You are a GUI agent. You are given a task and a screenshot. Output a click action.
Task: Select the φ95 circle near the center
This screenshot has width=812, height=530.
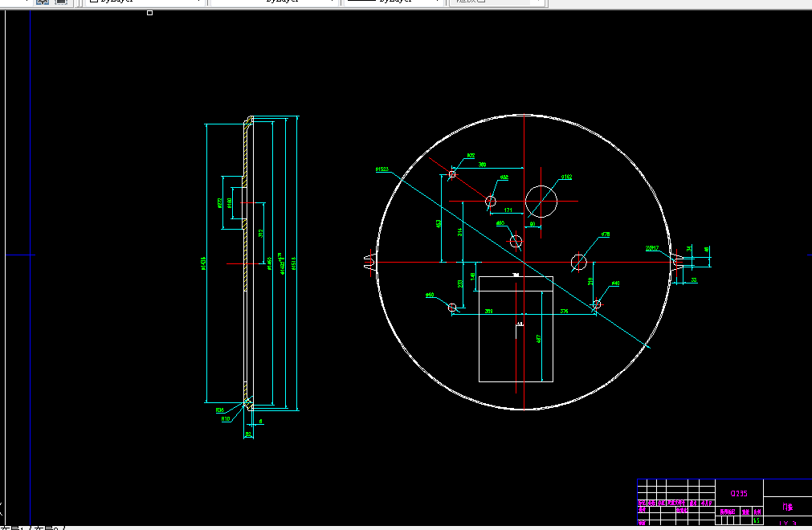[516, 241]
